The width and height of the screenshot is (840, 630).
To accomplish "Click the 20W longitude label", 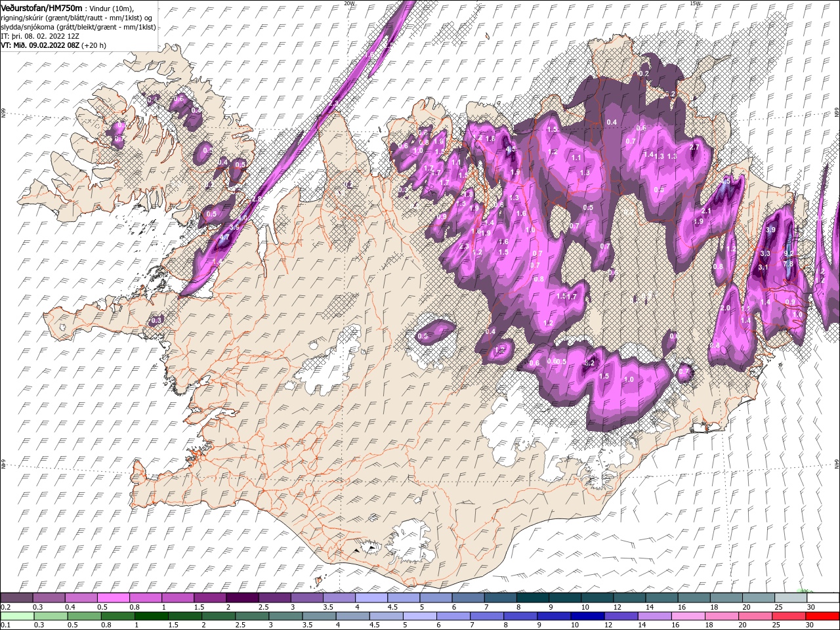I will point(349,3).
